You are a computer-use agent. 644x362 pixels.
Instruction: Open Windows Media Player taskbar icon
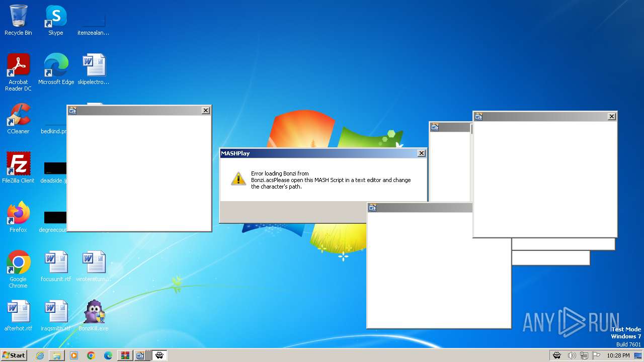[x=74, y=355]
